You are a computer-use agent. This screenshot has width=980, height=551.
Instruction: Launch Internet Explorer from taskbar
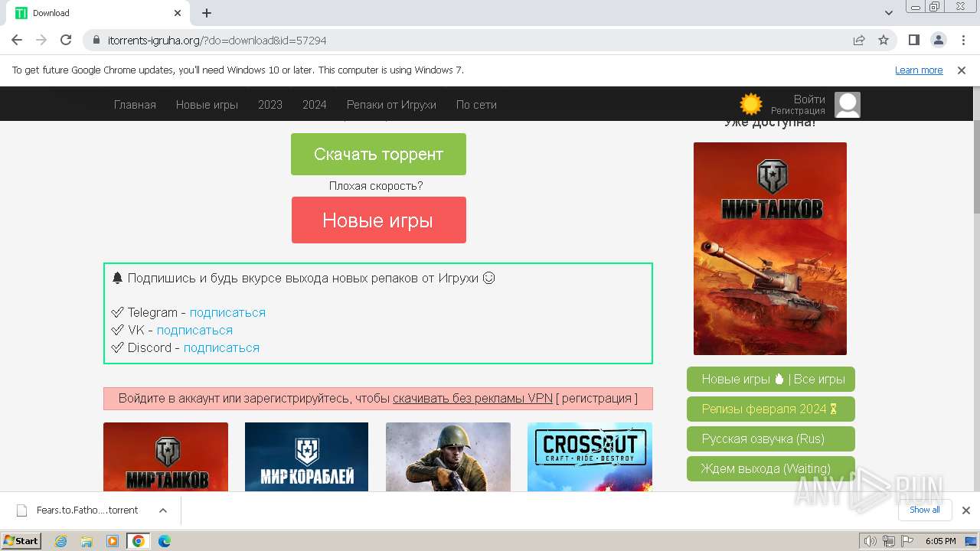pyautogui.click(x=61, y=541)
